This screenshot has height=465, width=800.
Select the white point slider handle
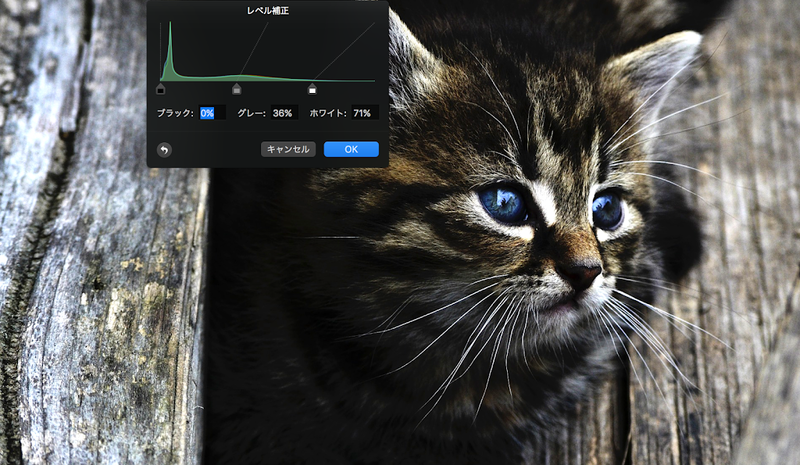click(312, 89)
